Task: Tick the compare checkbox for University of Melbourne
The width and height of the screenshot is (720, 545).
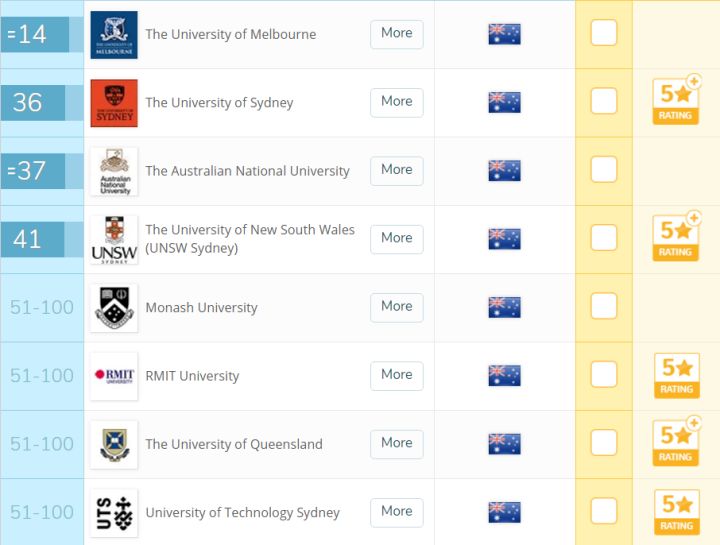Action: pos(604,33)
